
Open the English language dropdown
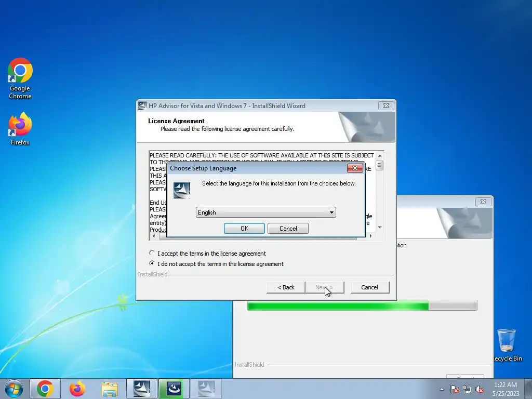pos(265,212)
